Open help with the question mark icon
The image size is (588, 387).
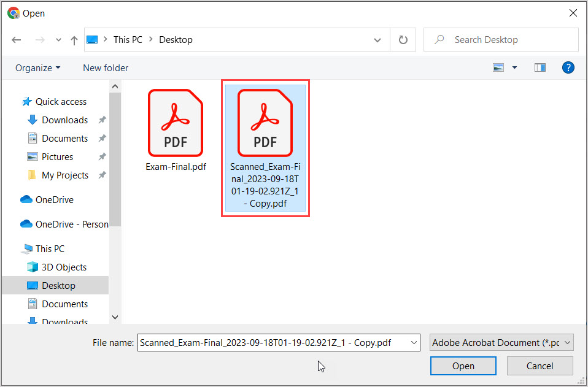pos(568,67)
